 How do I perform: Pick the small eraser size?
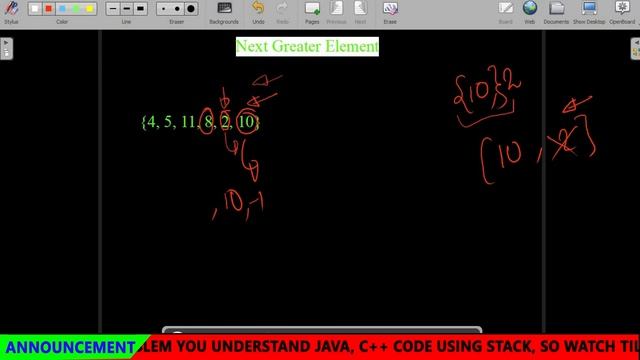164,9
